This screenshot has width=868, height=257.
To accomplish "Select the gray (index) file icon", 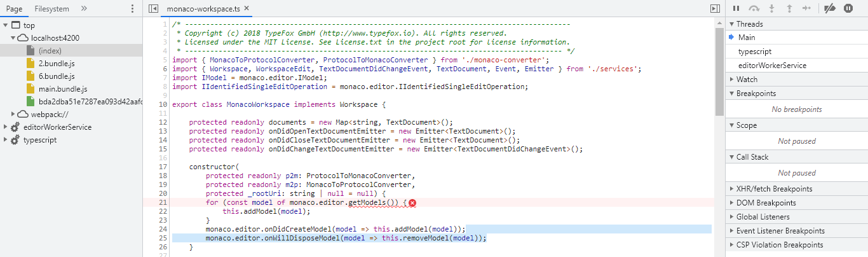I will tap(31, 50).
